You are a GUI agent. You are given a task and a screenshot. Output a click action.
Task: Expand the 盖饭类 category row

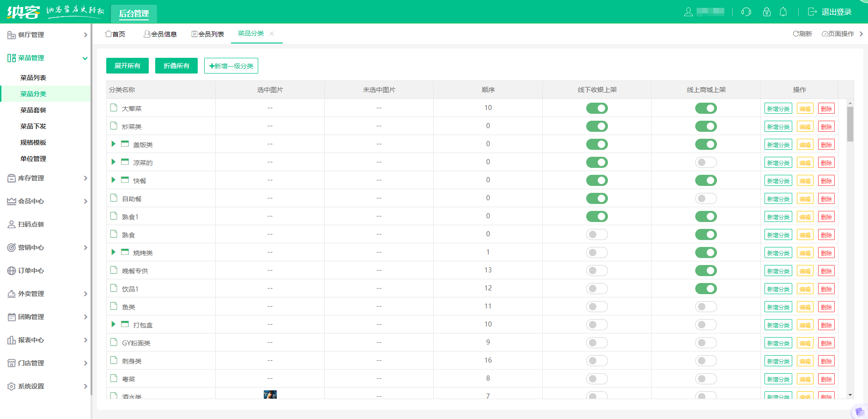click(113, 144)
